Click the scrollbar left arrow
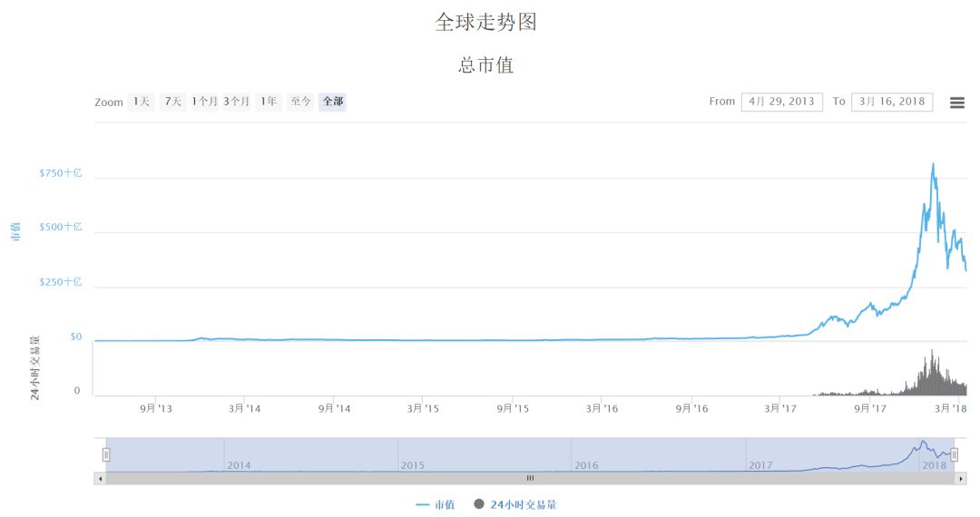This screenshot has height=517, width=980. pos(100,478)
